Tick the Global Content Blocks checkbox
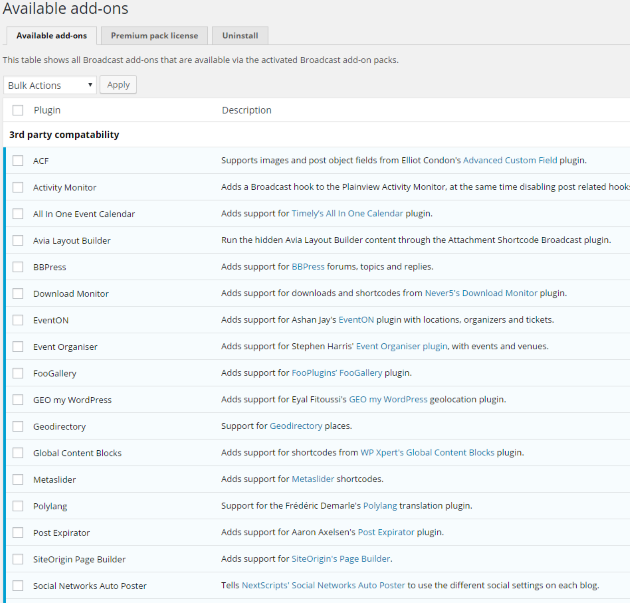 [18, 453]
